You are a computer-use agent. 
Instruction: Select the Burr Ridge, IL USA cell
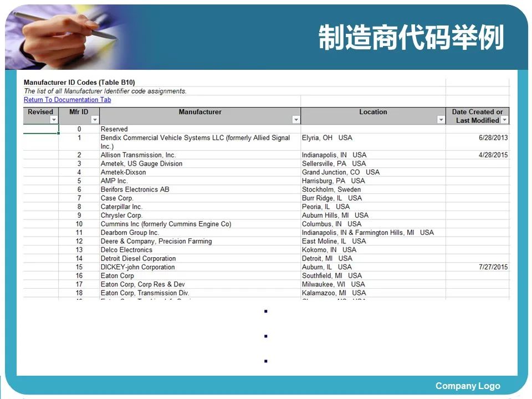[x=373, y=198]
